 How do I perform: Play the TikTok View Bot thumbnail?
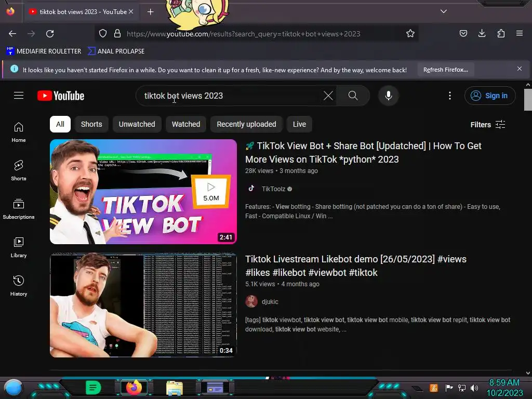point(143,192)
